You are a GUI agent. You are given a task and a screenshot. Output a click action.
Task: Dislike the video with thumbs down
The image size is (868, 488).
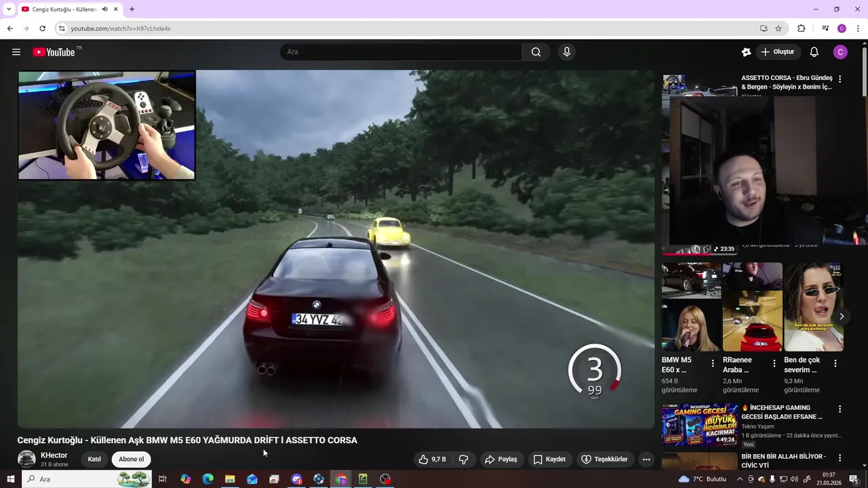point(463,460)
